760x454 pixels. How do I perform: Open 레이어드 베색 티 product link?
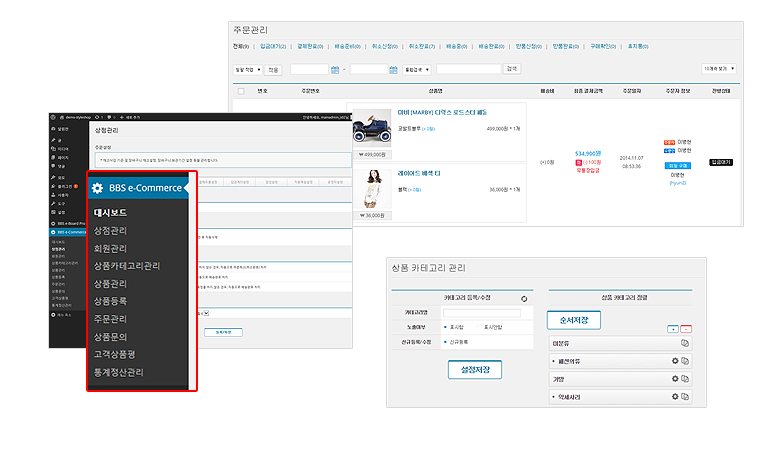point(419,173)
